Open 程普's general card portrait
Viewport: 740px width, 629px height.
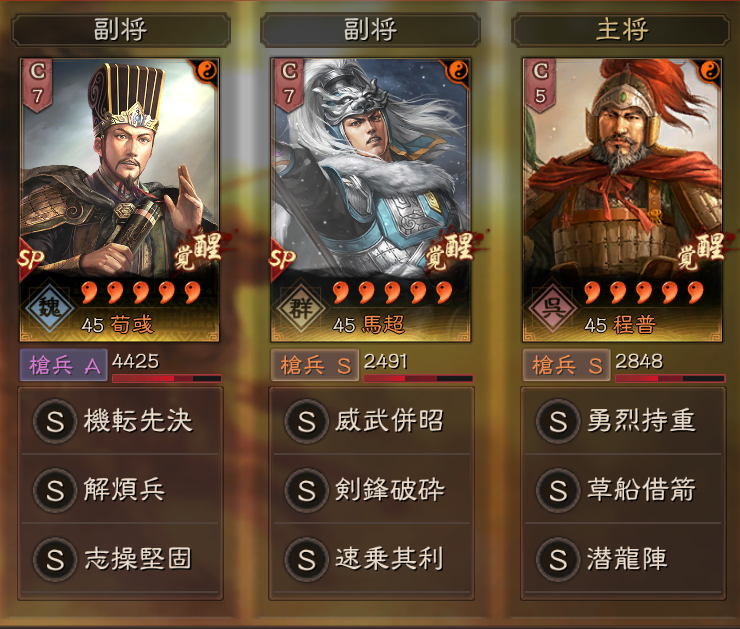point(622,200)
